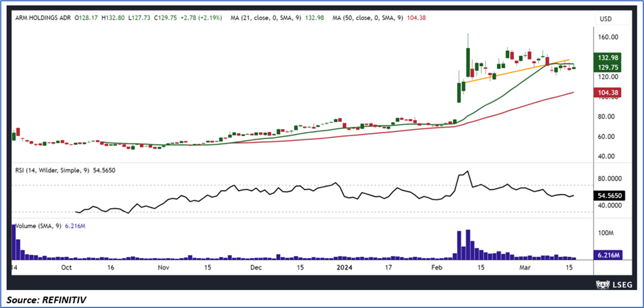Click the black 54.5650 RSI axis tag
Screen dimensions: 644x308
click(x=608, y=196)
